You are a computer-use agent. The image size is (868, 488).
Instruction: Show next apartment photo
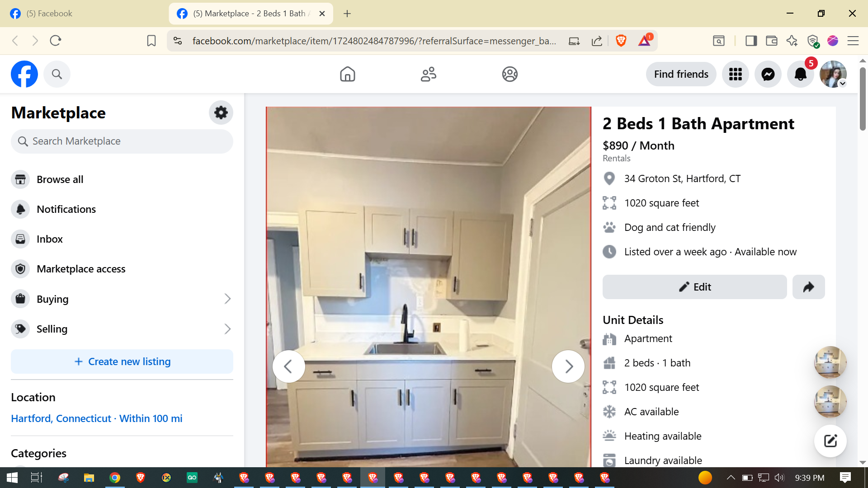(x=568, y=366)
